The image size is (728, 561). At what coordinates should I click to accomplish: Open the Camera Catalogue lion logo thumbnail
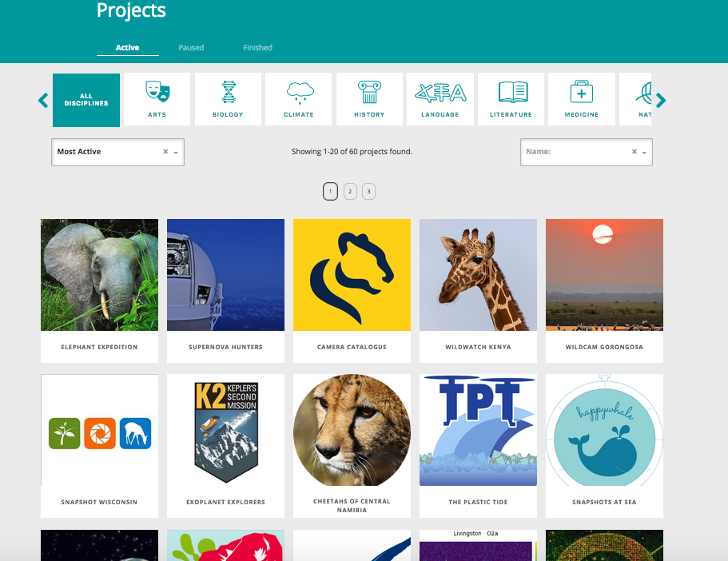(352, 275)
